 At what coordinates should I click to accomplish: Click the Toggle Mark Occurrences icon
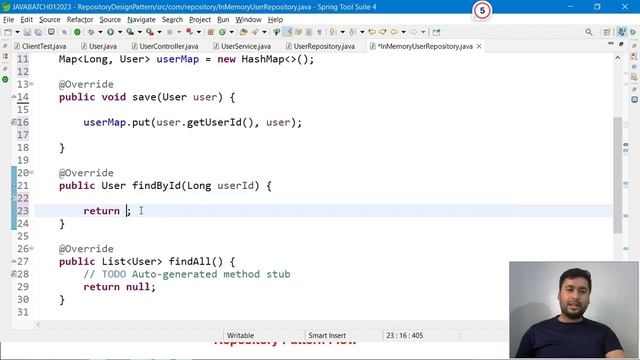click(x=288, y=32)
